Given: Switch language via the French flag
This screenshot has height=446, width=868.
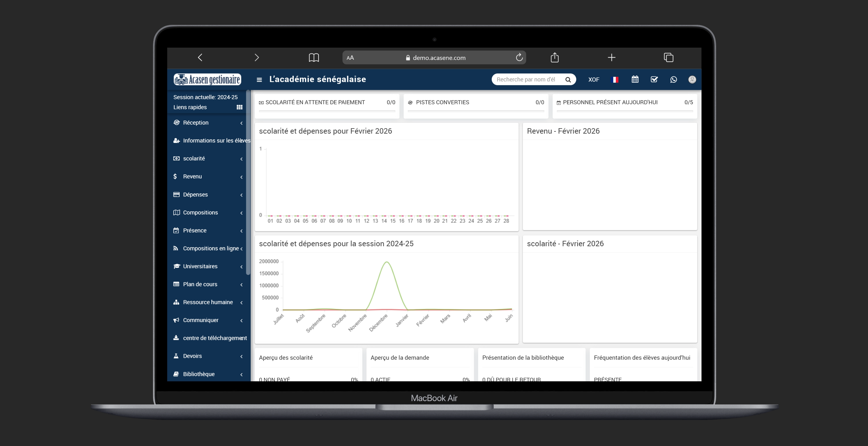Looking at the screenshot, I should point(615,79).
